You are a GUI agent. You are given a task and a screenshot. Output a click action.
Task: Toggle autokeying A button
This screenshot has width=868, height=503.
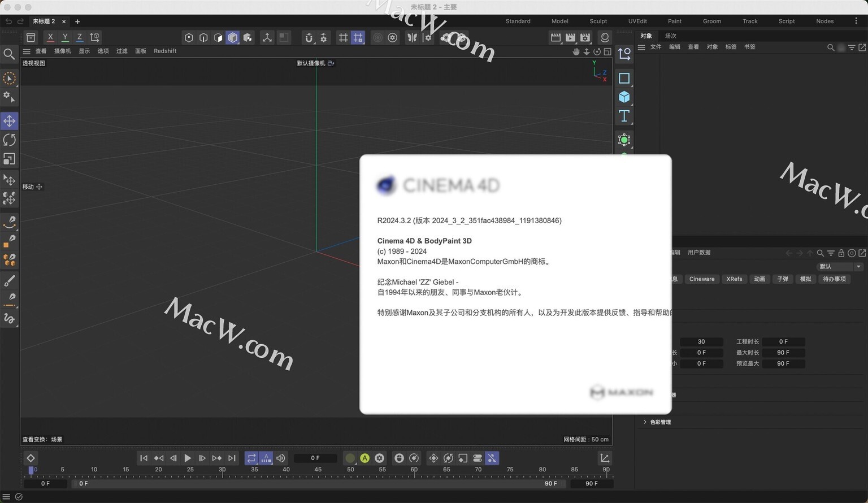point(365,458)
